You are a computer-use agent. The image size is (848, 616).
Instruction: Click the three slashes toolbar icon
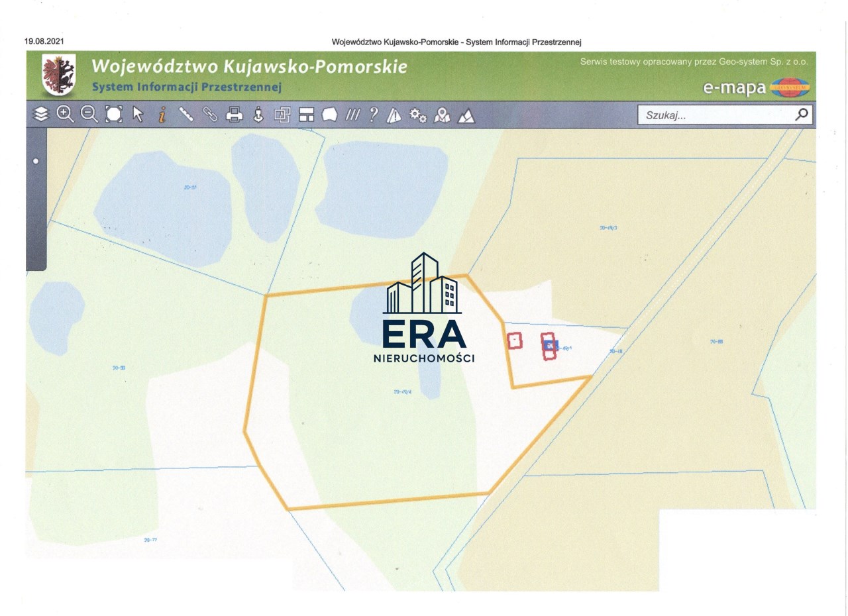tap(352, 115)
